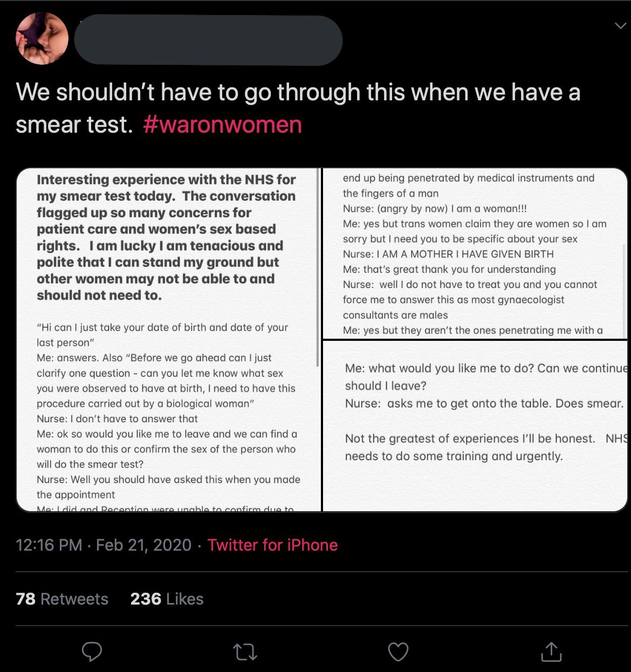Open the #waronwomen hashtag
The width and height of the screenshot is (631, 672).
tap(222, 125)
